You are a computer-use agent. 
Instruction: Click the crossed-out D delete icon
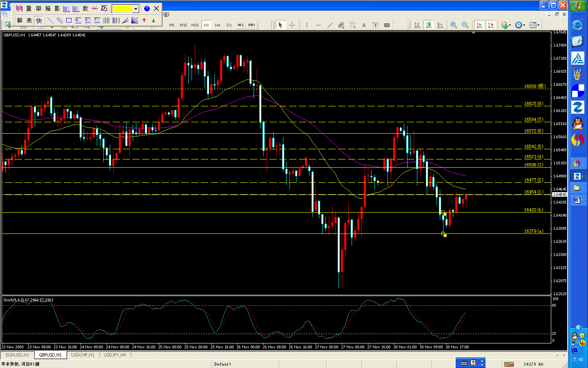[104, 8]
